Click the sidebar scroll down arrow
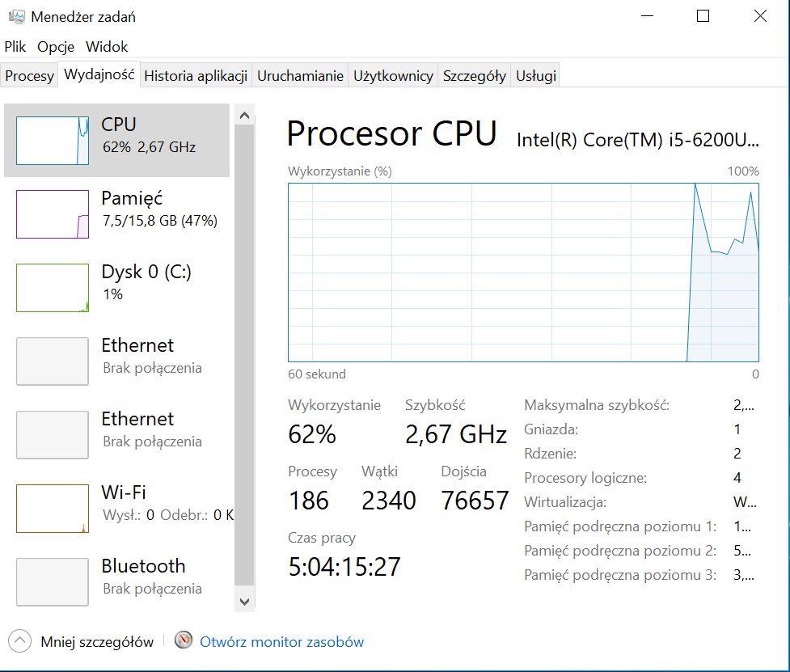790x672 pixels. (x=245, y=602)
